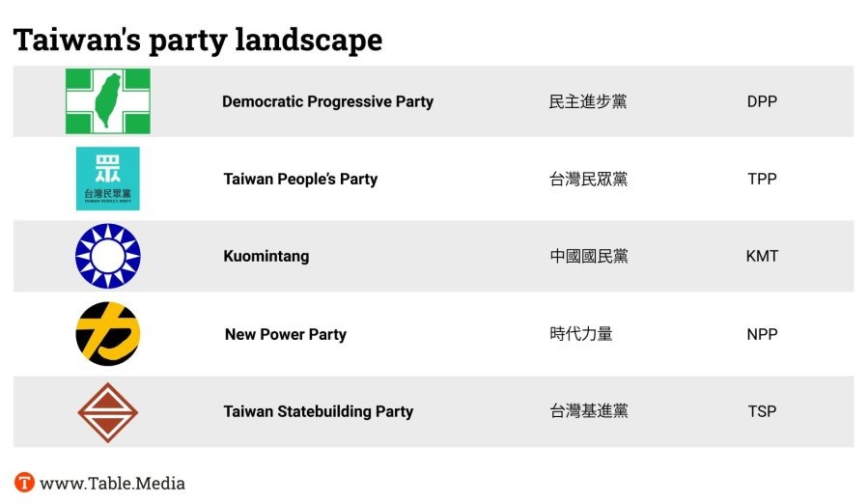Viewport: 868px width, 503px height.
Task: Click the orange Table.Media circle icon
Action: [24, 483]
